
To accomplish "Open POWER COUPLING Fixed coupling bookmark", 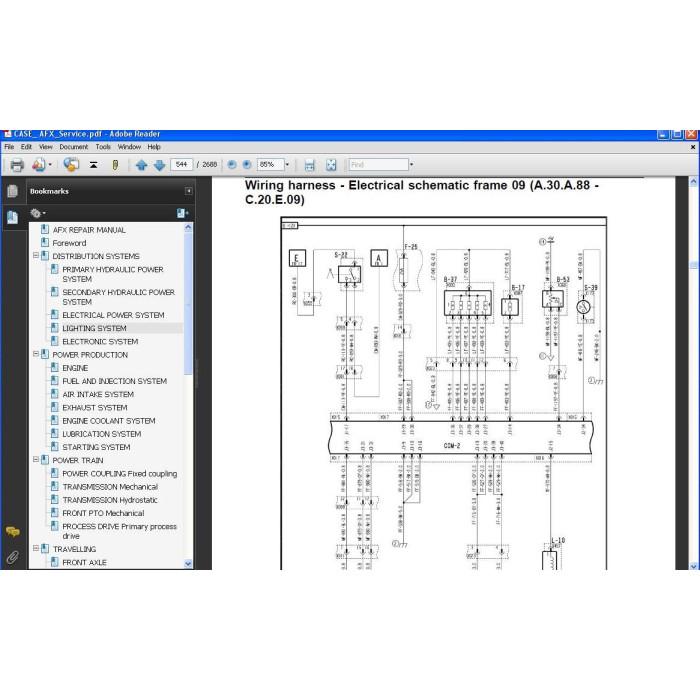I will coord(120,474).
